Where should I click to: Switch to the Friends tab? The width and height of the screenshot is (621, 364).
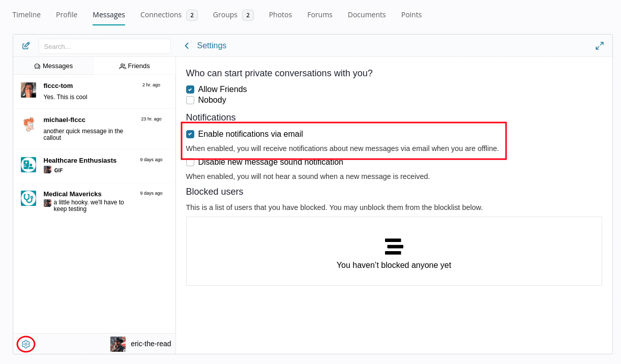(135, 66)
